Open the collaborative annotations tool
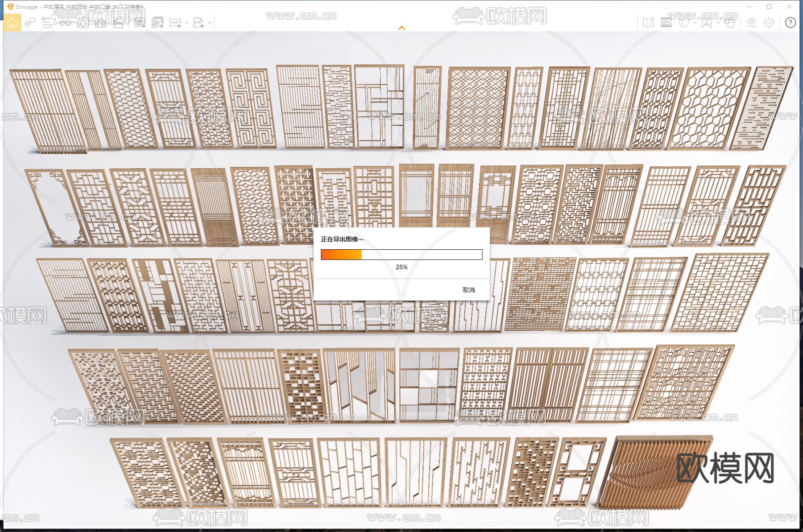803x532 pixels. coord(30,23)
